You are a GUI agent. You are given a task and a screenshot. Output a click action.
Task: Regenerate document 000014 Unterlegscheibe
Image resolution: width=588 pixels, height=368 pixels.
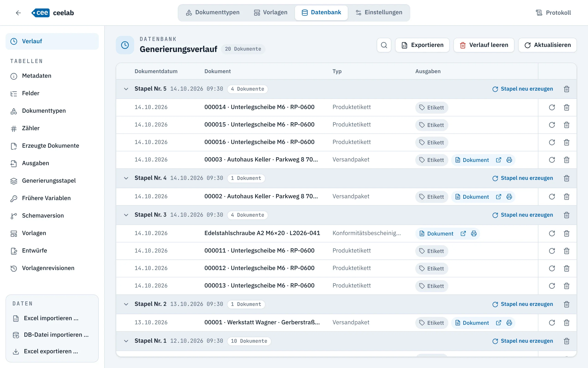552,107
